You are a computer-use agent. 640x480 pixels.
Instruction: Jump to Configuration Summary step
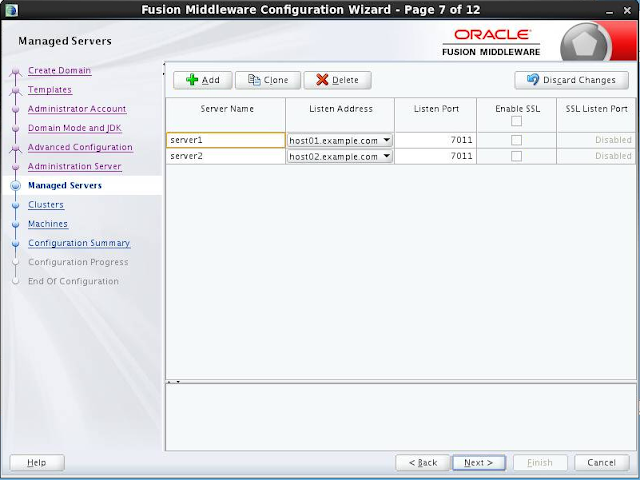click(x=79, y=243)
